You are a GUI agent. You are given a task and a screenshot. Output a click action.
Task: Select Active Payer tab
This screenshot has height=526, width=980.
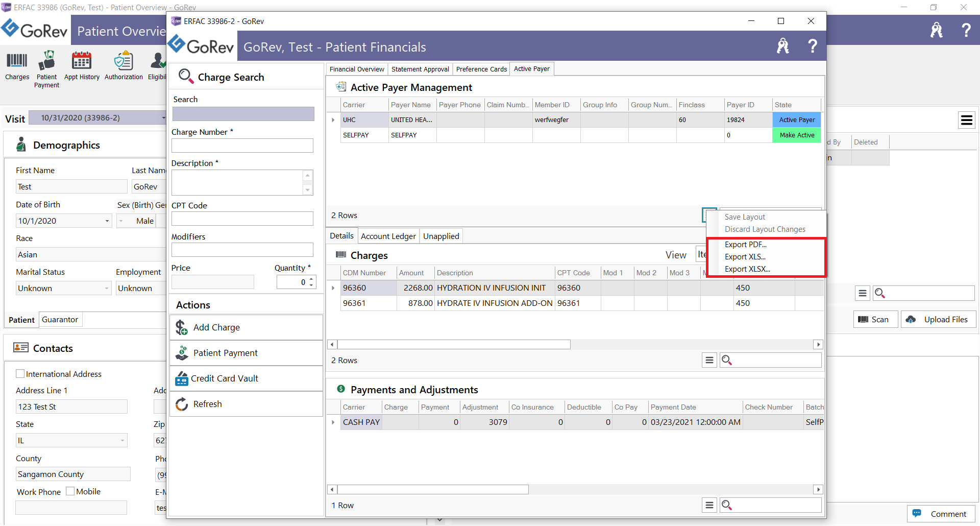[531, 68]
